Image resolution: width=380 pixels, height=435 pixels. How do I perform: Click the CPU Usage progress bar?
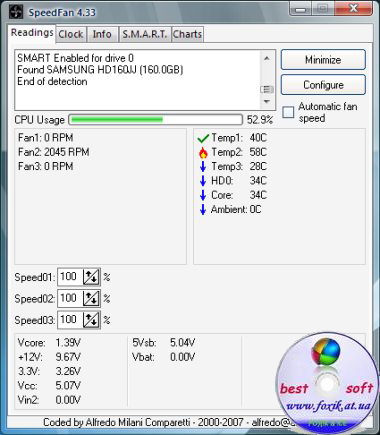155,120
